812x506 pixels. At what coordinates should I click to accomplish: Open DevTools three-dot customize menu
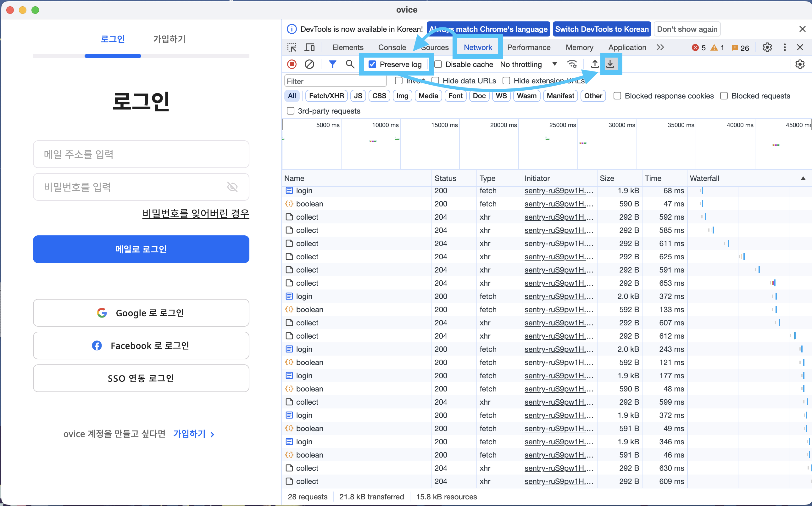(785, 48)
